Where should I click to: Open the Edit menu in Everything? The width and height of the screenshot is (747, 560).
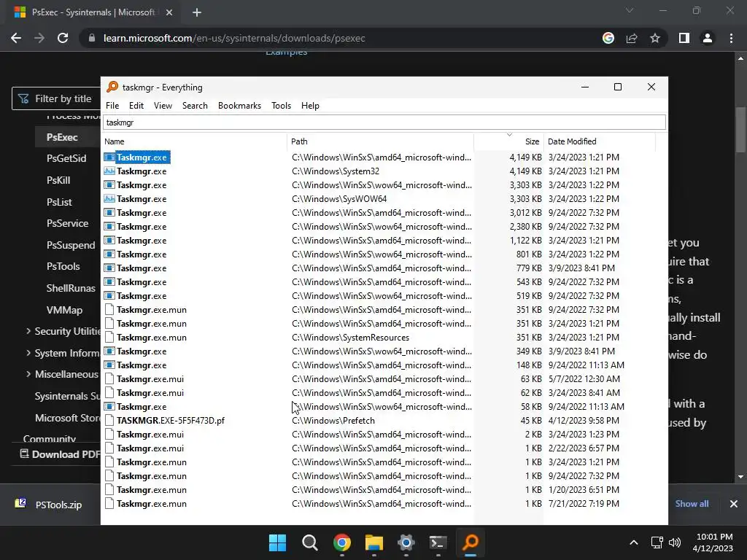click(136, 106)
